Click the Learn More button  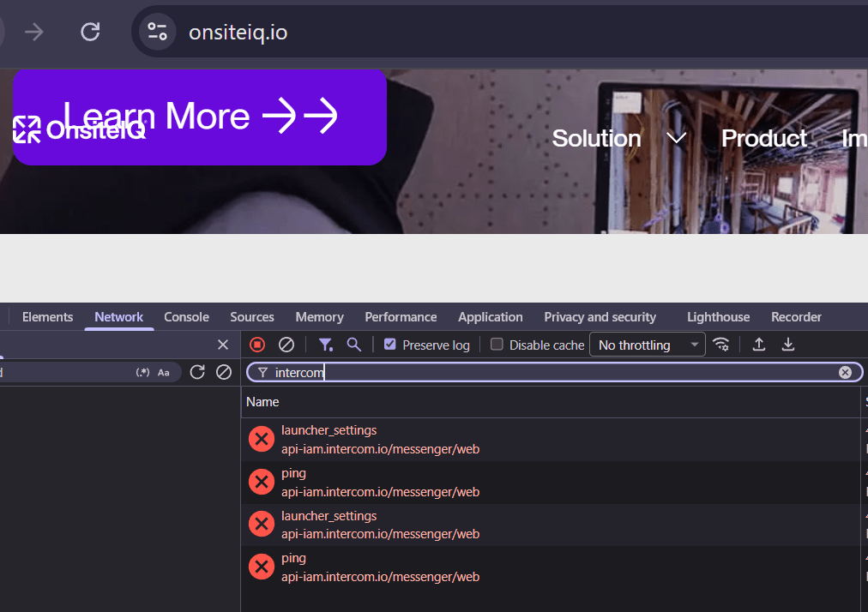(x=200, y=117)
